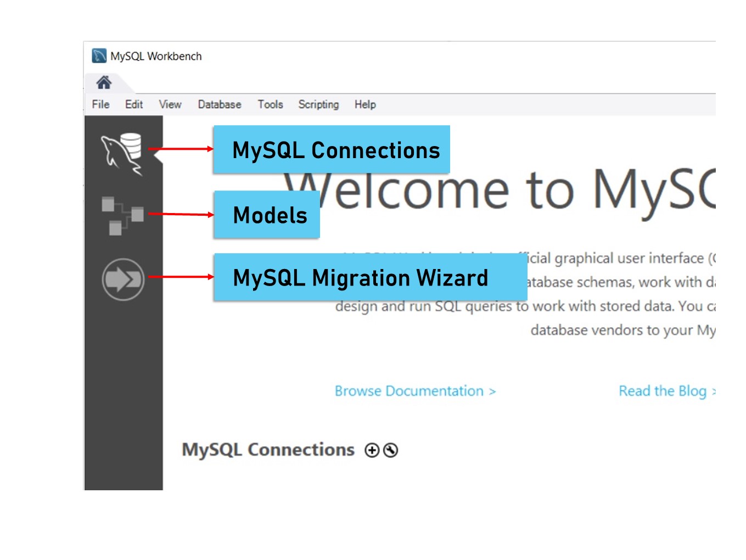Click the Models callout label
Image resolution: width=746 pixels, height=560 pixels.
click(267, 215)
